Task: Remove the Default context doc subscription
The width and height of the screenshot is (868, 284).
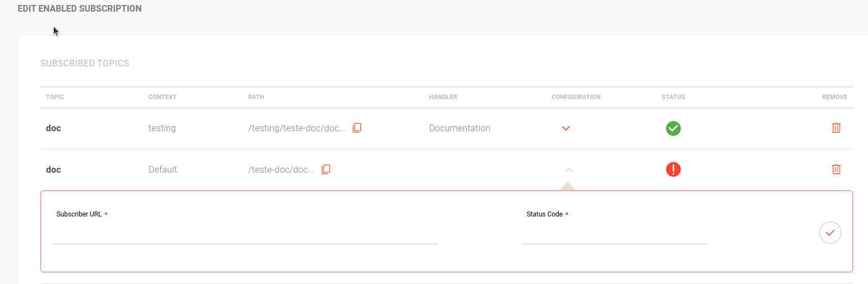Action: point(836,169)
